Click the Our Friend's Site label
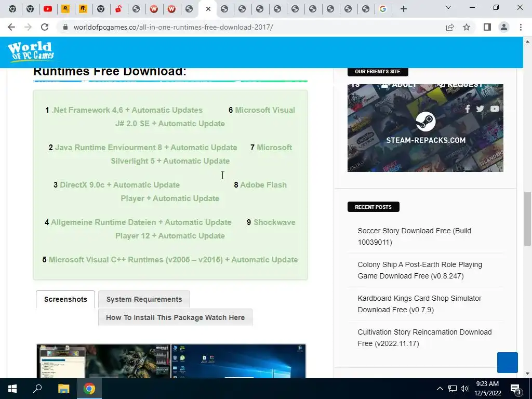Image resolution: width=532 pixels, height=399 pixels. point(378,72)
